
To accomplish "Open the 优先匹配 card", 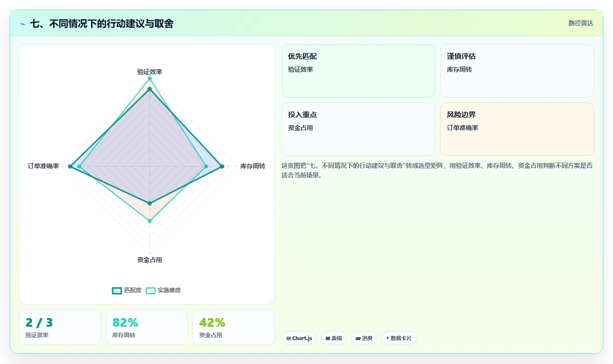I will pos(358,71).
